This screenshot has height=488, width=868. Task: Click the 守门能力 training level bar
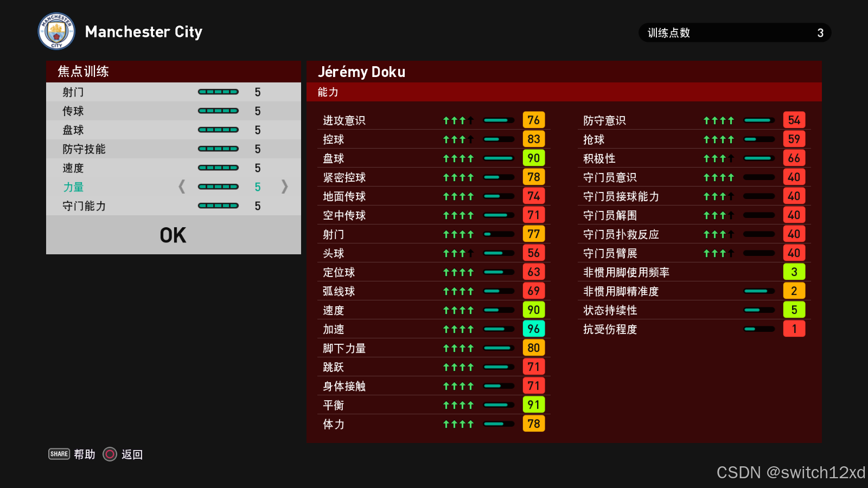point(218,206)
